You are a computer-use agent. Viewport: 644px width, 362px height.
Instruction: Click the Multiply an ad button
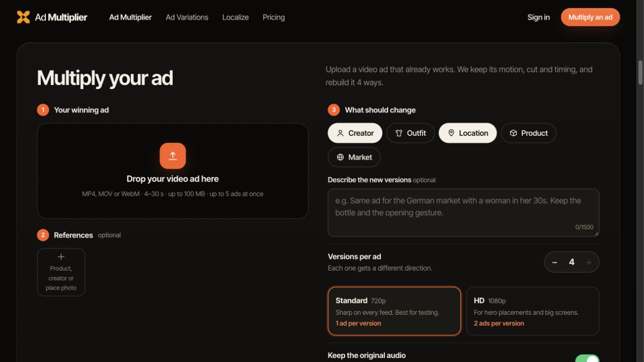point(590,17)
